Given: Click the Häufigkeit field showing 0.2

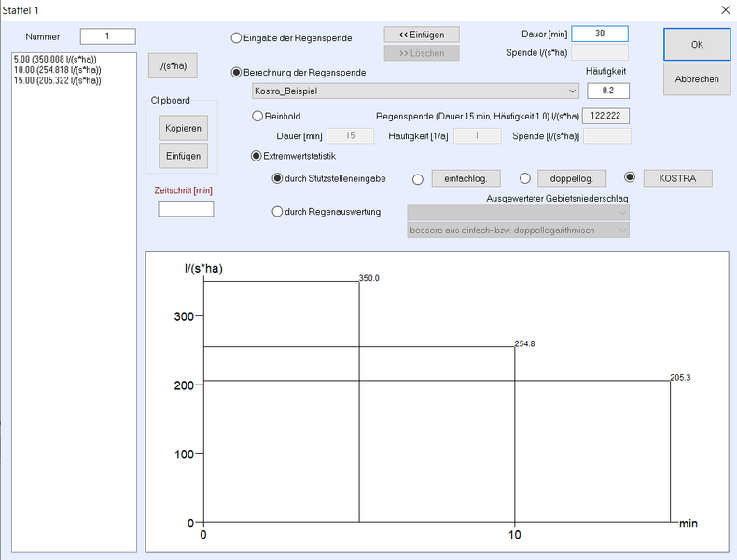Looking at the screenshot, I should coord(607,91).
